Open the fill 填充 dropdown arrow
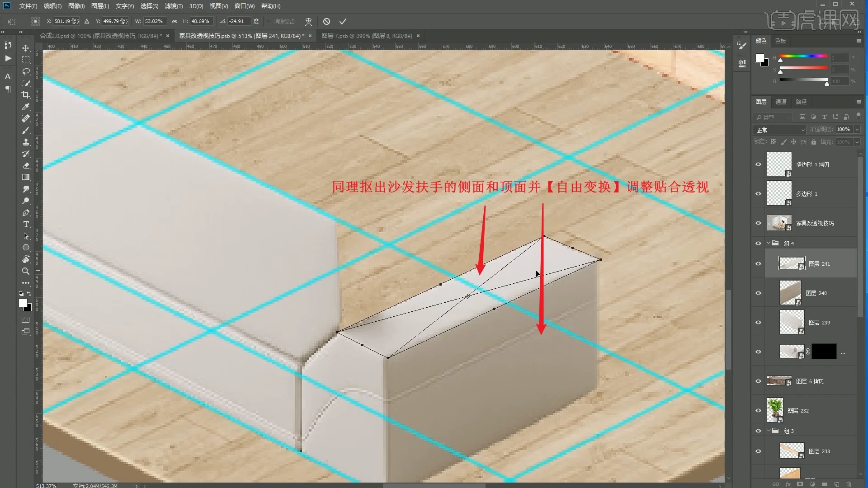Image resolution: width=868 pixels, height=488 pixels. coord(857,142)
